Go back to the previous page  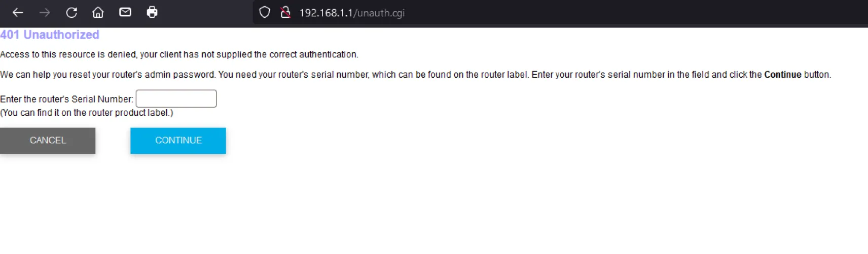point(18,13)
